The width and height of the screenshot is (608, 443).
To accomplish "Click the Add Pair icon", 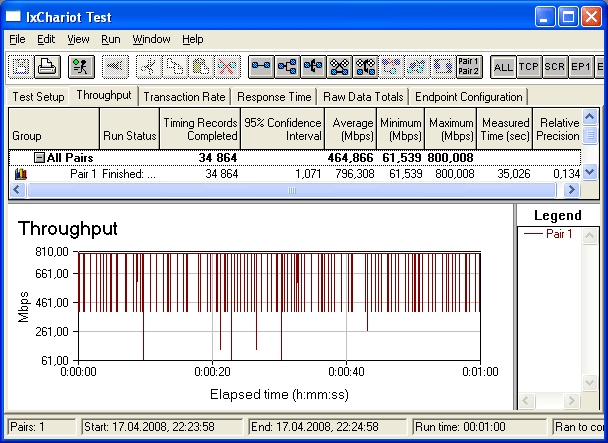I will [261, 67].
